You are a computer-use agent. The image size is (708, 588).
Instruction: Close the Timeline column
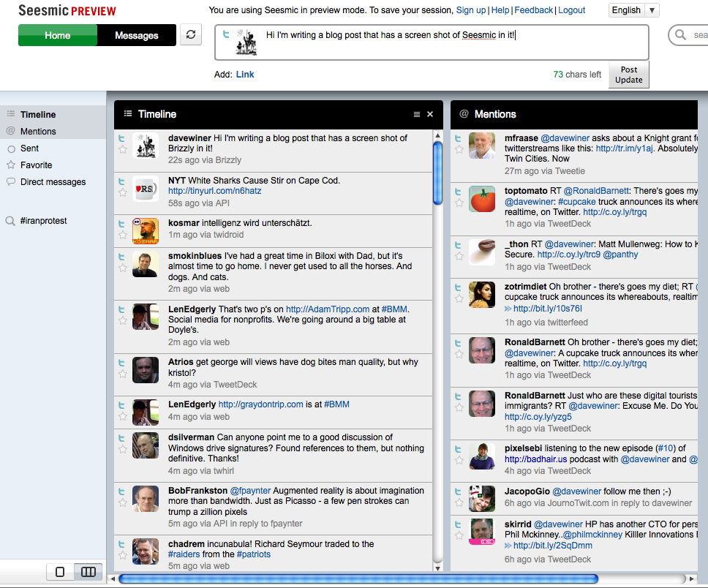[x=430, y=114]
